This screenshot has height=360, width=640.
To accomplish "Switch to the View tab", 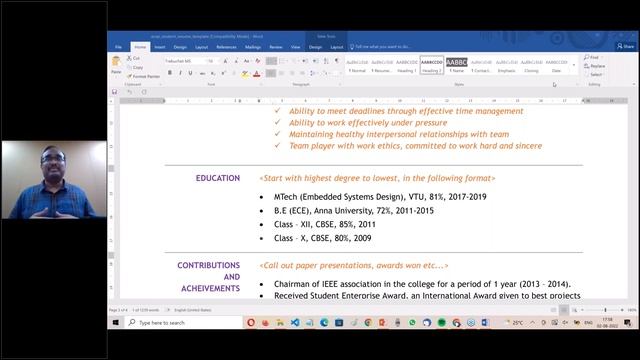I will [296, 47].
